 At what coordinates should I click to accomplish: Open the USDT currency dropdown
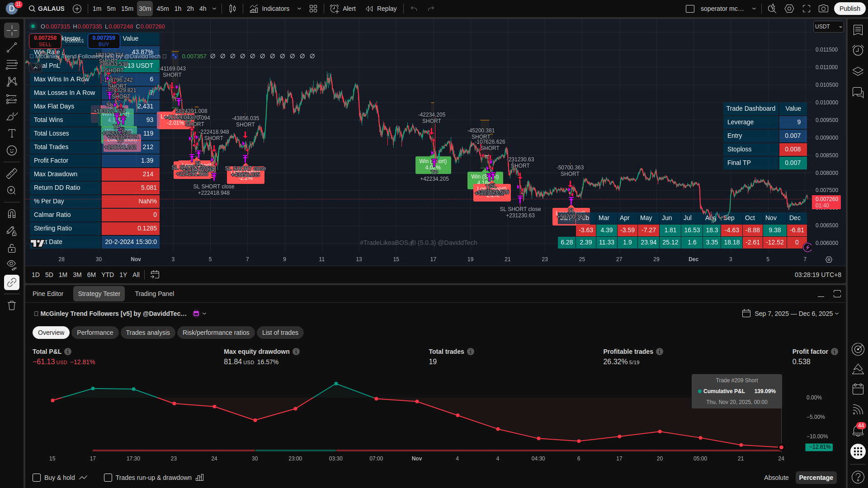(x=828, y=27)
